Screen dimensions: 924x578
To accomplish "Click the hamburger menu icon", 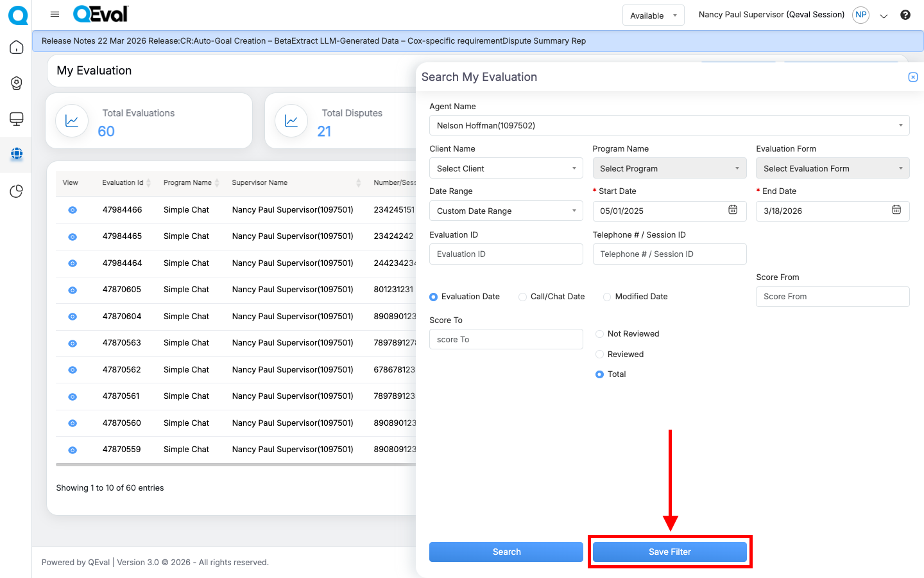I will pyautogui.click(x=55, y=14).
